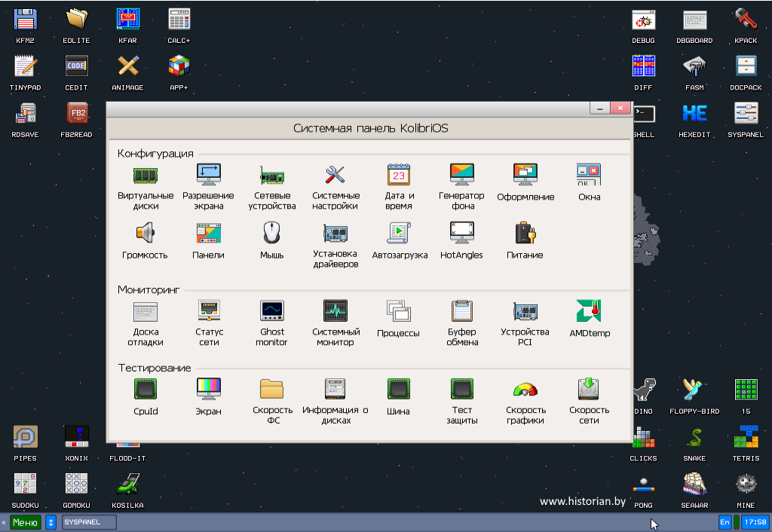Screen dimensions: 772x532
Task: Open Громкость volume control
Action: [146, 233]
